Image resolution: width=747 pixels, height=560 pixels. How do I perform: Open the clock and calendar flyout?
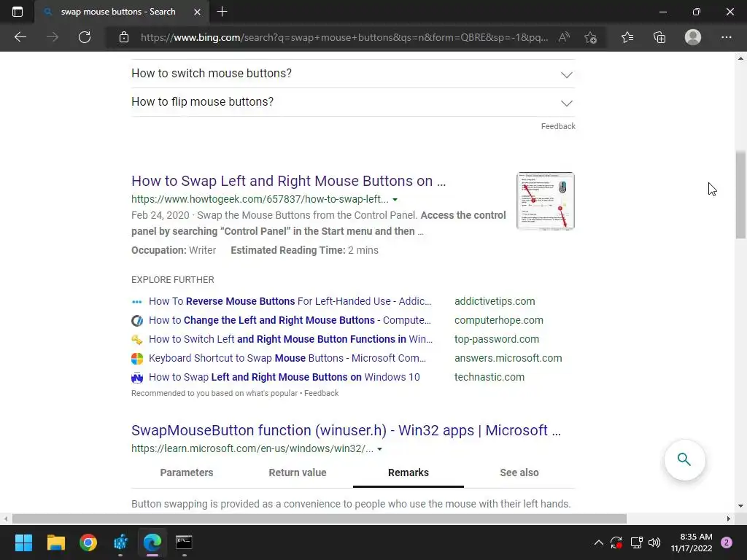pyautogui.click(x=692, y=542)
